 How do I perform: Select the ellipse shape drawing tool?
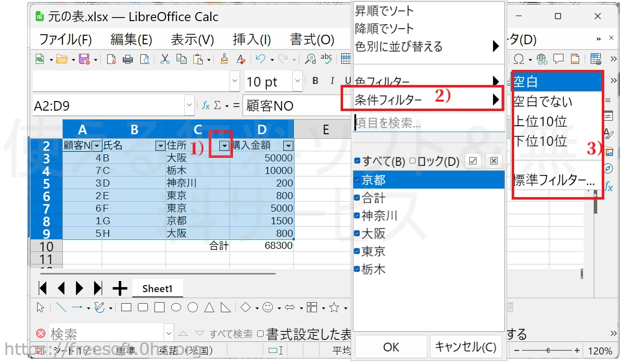pyautogui.click(x=176, y=307)
